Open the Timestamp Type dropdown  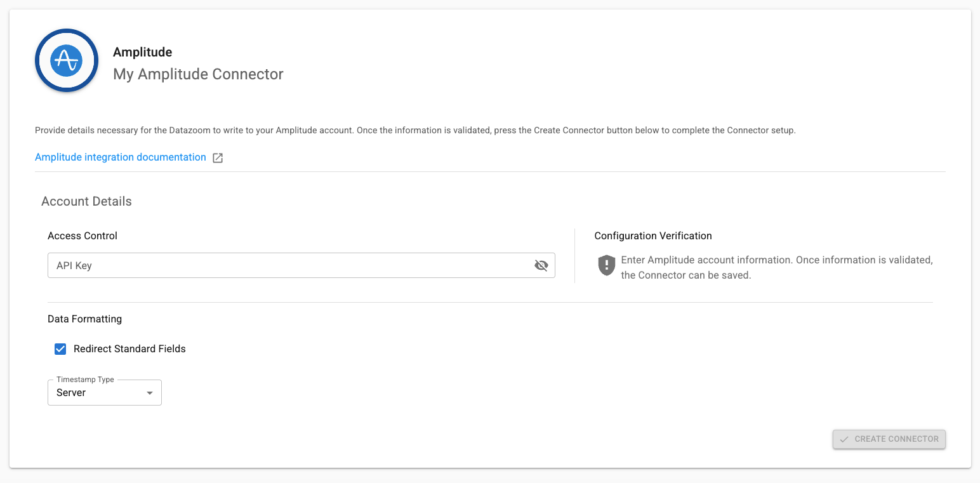point(104,393)
